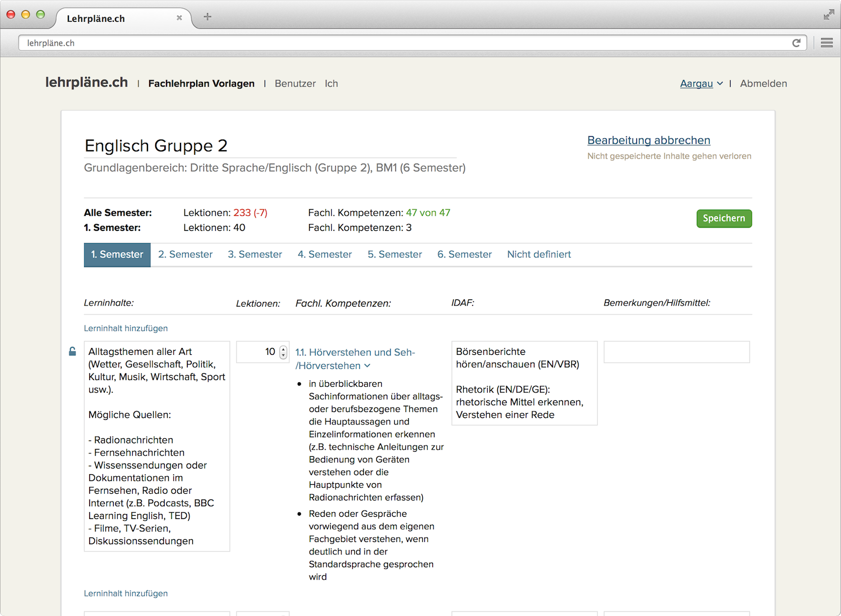Image resolution: width=841 pixels, height=616 pixels.
Task: Open the Benutzer navigation item
Action: coord(295,84)
